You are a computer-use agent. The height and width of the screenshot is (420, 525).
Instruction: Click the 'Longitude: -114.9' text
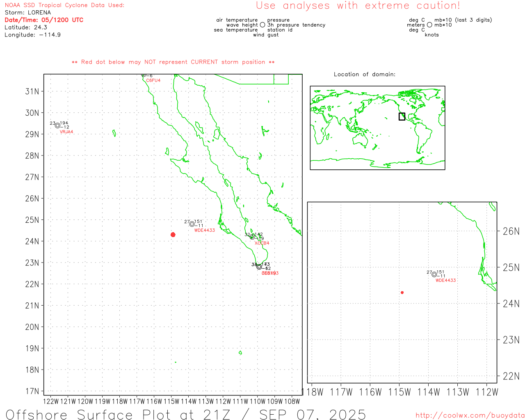33,35
